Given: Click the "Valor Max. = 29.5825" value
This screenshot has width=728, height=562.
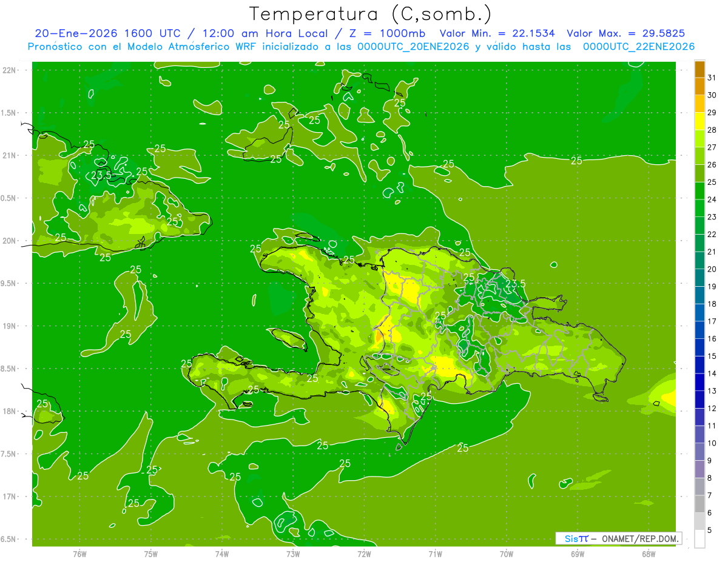Looking at the screenshot, I should point(630,33).
